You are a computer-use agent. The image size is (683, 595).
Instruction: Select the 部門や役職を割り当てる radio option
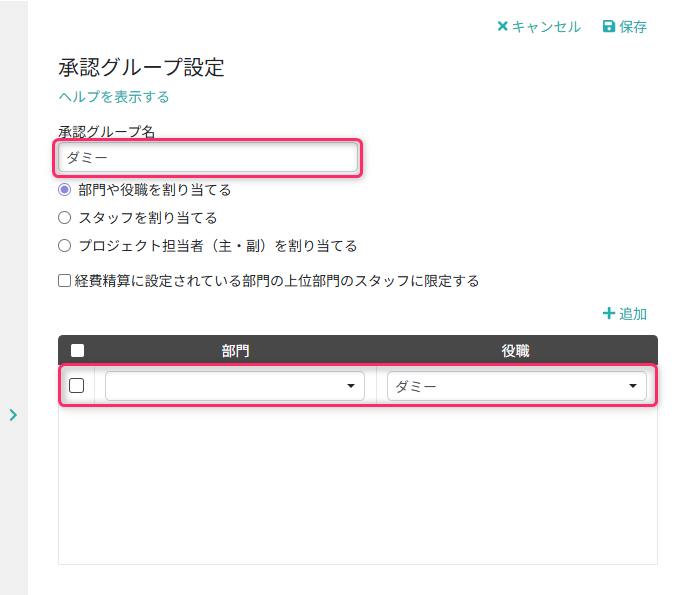point(65,190)
